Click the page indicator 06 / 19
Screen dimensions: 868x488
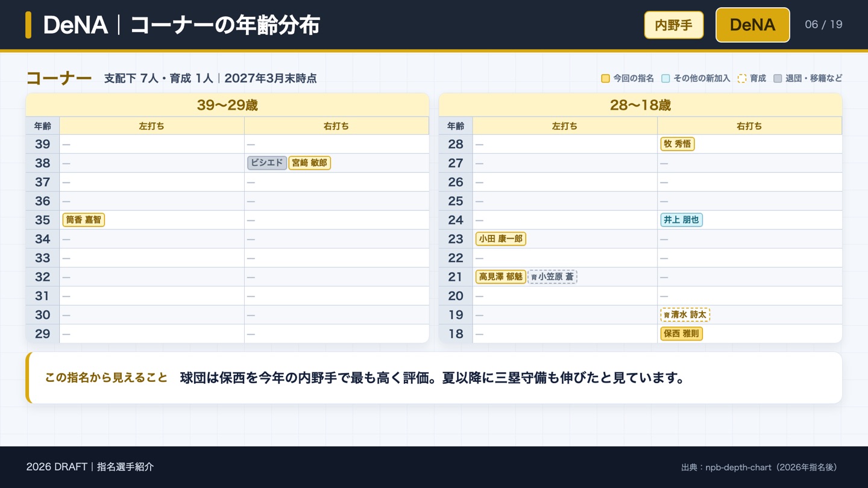(x=823, y=25)
